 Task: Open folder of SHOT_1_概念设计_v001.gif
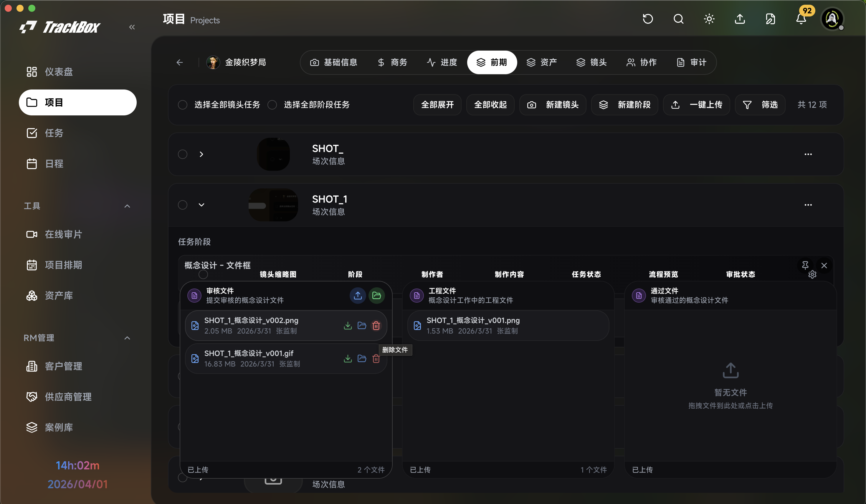362,358
